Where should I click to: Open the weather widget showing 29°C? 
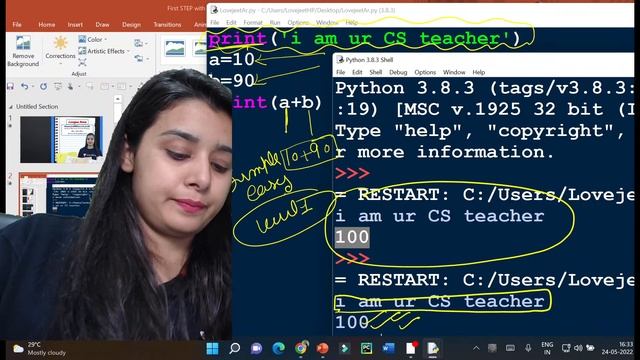39,349
